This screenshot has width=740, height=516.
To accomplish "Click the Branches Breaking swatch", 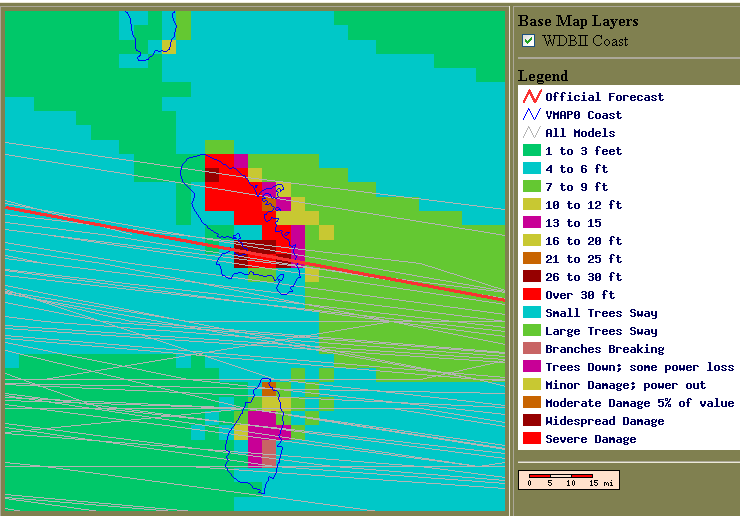I will coord(532,348).
